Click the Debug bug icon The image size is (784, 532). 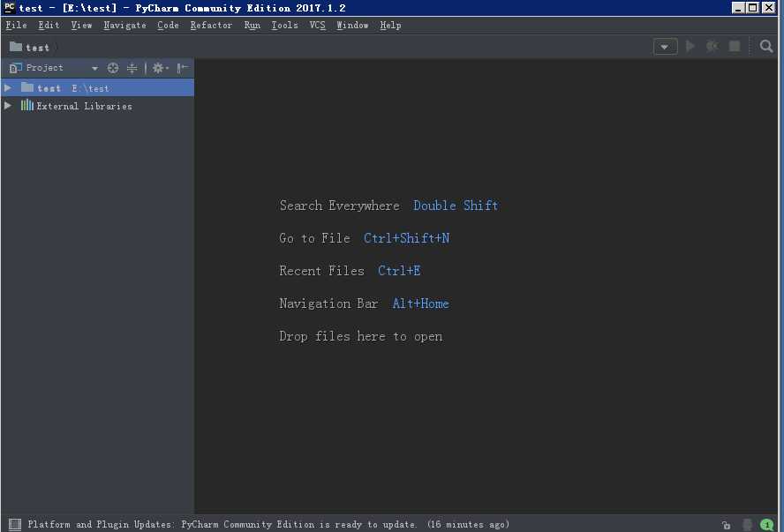(x=712, y=47)
